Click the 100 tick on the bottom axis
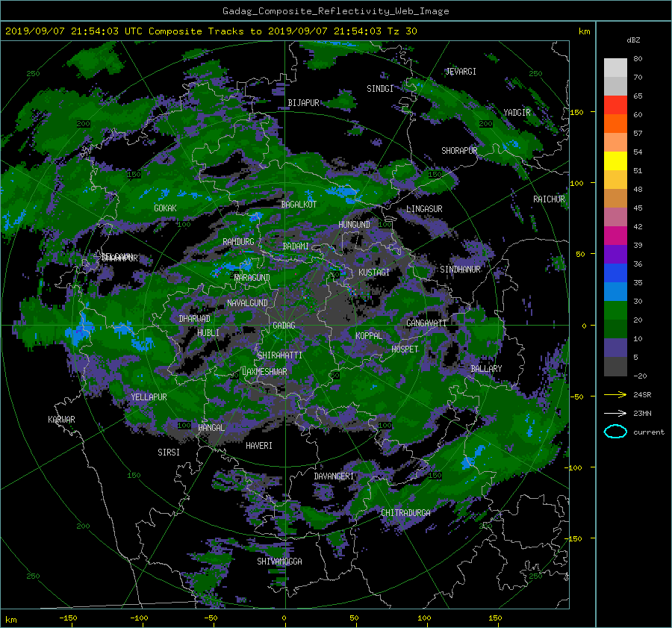This screenshot has width=672, height=628. pyautogui.click(x=424, y=618)
